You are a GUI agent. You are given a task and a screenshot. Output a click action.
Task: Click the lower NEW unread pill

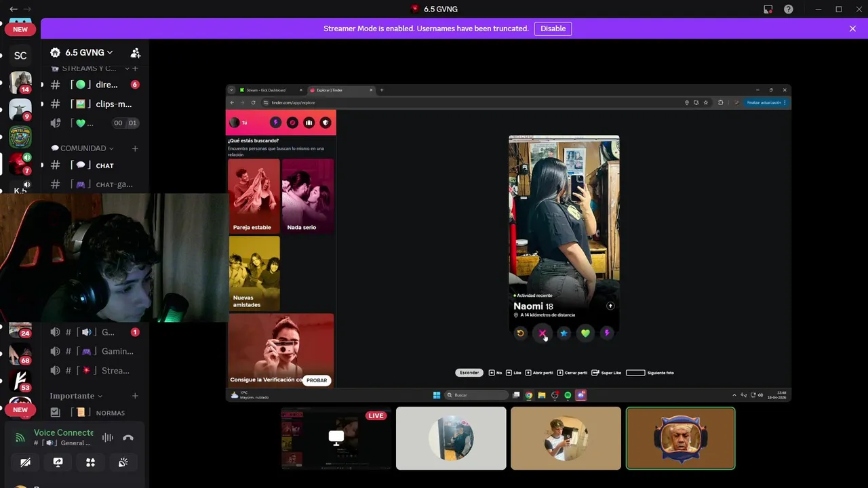click(20, 409)
